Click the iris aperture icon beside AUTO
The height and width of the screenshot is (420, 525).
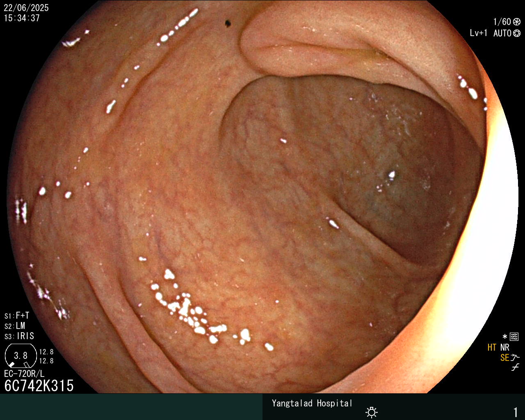coord(517,33)
